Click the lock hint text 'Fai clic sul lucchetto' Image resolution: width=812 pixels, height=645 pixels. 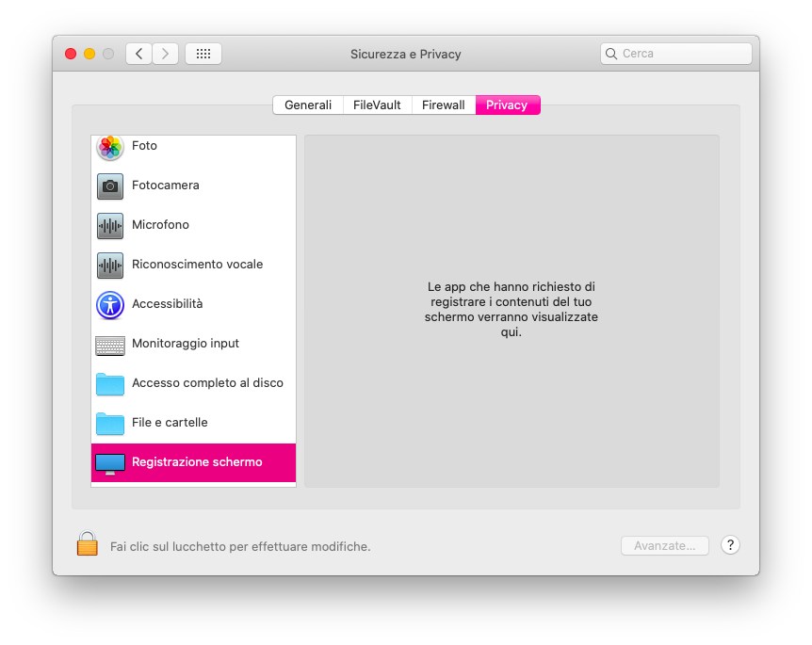pyautogui.click(x=240, y=547)
